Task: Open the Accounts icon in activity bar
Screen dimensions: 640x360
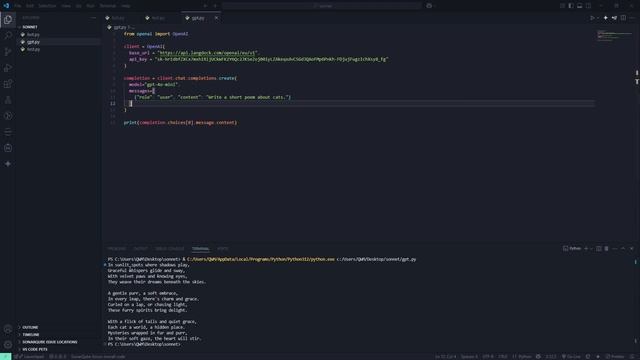Action: point(8,329)
